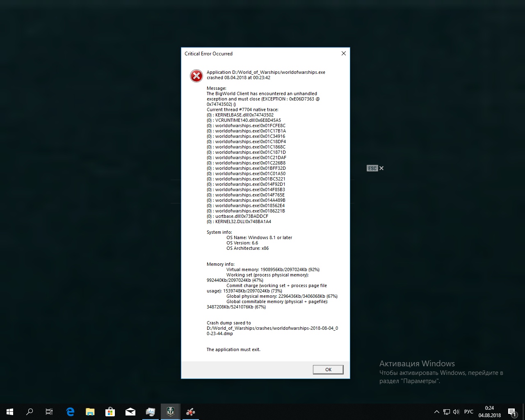Click the 'Global physical memory: 2296436Kb' line

click(282, 296)
